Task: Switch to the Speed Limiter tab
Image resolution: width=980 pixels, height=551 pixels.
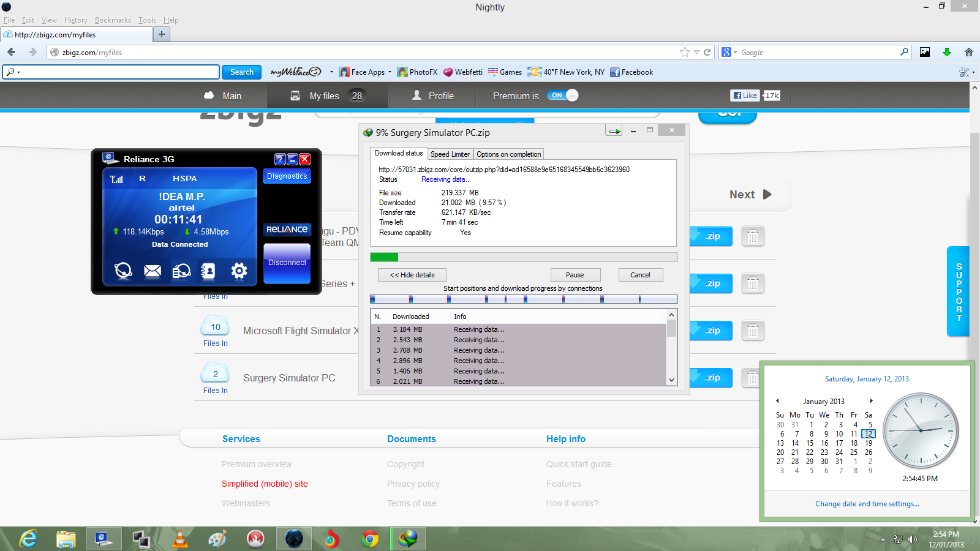Action: coord(450,154)
